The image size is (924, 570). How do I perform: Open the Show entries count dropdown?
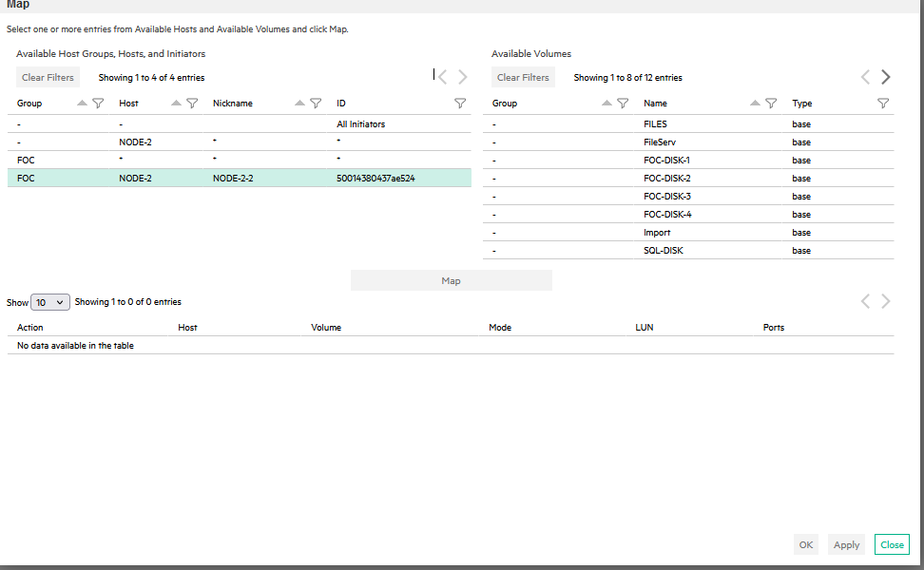coord(50,302)
